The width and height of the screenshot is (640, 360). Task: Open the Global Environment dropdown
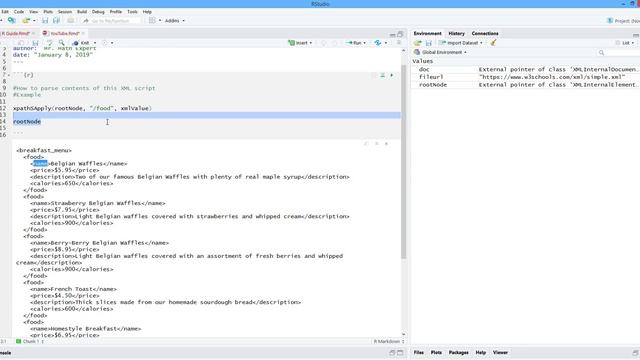440,52
